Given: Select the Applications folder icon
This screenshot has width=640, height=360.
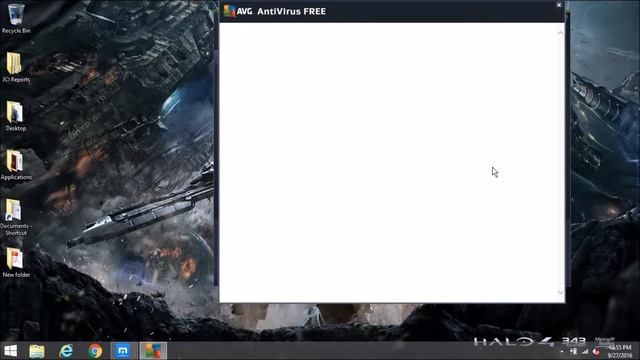Looking at the screenshot, I should pyautogui.click(x=16, y=165).
